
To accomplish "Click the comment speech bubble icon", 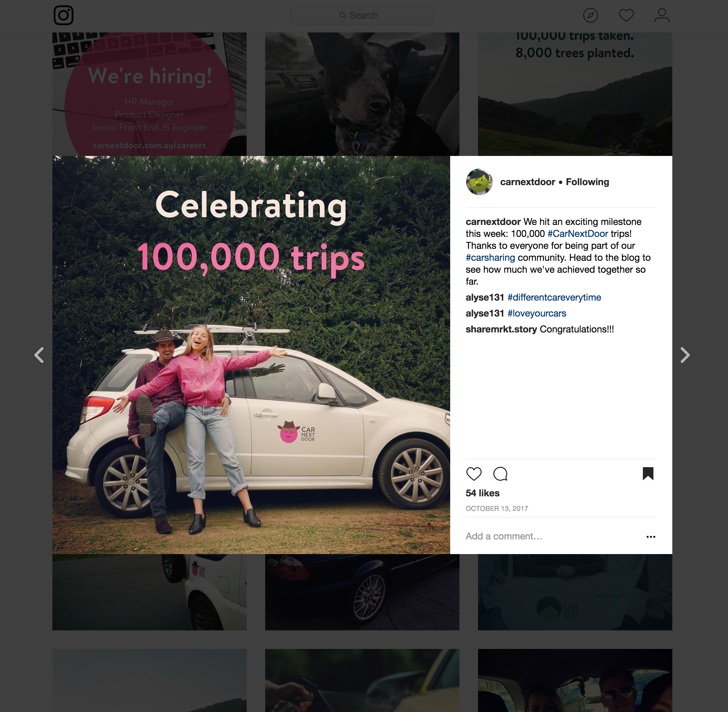I will tap(500, 474).
